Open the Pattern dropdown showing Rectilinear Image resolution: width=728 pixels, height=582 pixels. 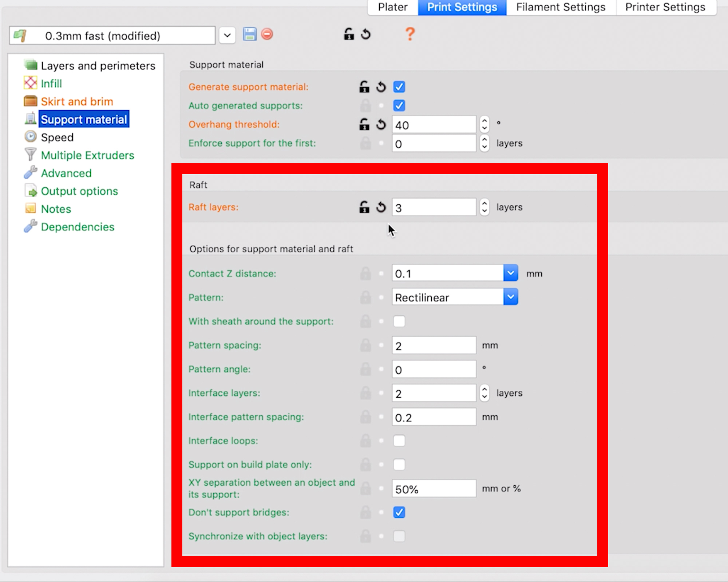510,297
